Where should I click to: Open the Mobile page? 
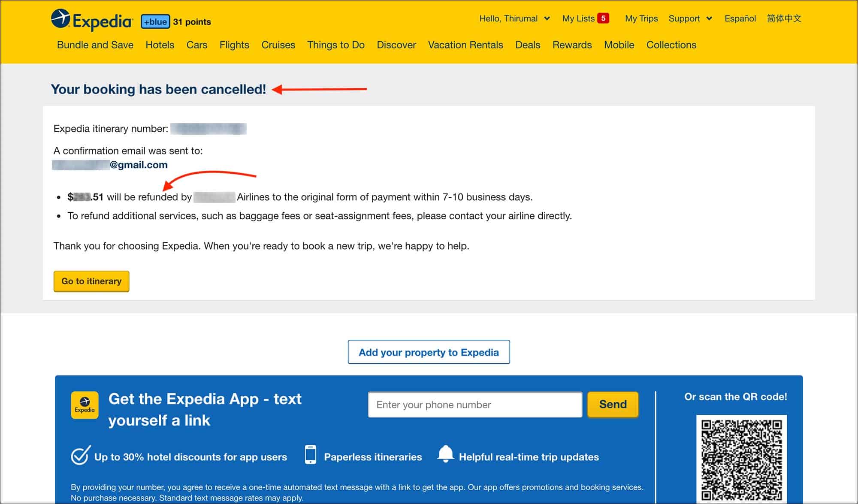coord(619,45)
